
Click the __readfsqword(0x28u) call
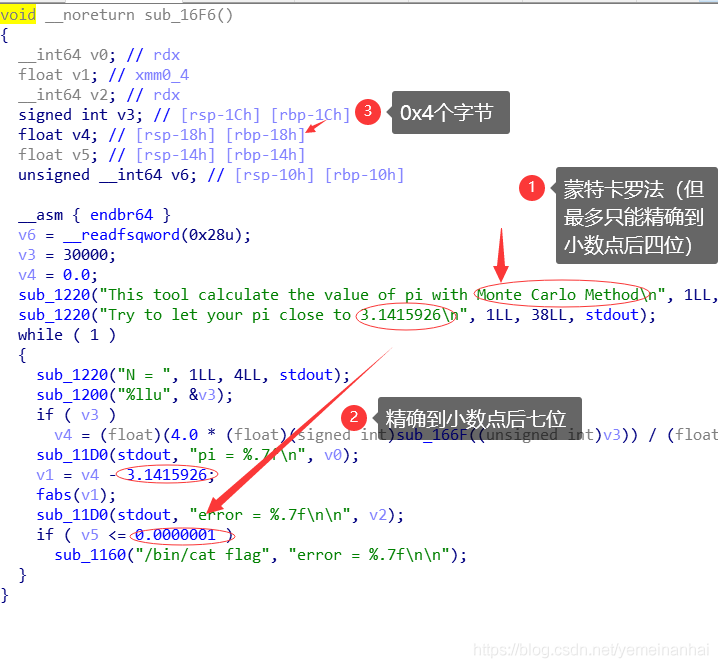coord(152,235)
